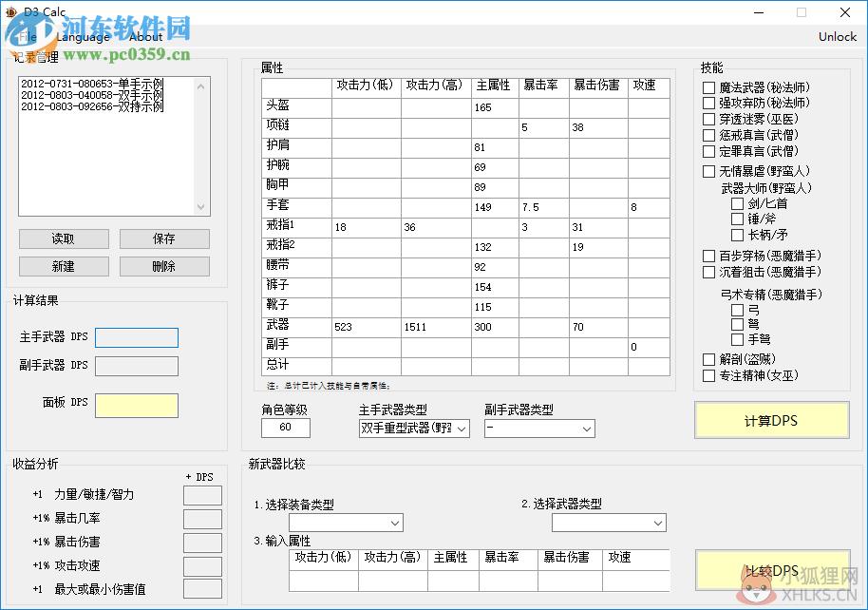Click the new weapon 攻击力(低) input cell
This screenshot has width=868, height=610.
pyautogui.click(x=324, y=581)
